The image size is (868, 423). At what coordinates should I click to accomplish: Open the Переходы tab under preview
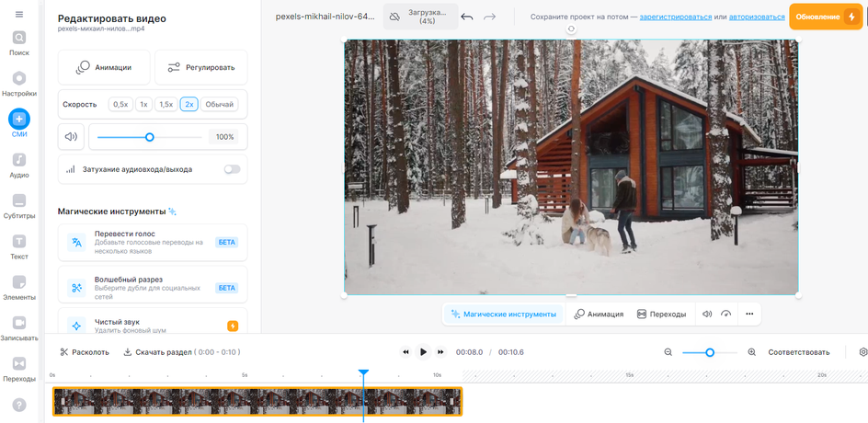click(x=661, y=314)
